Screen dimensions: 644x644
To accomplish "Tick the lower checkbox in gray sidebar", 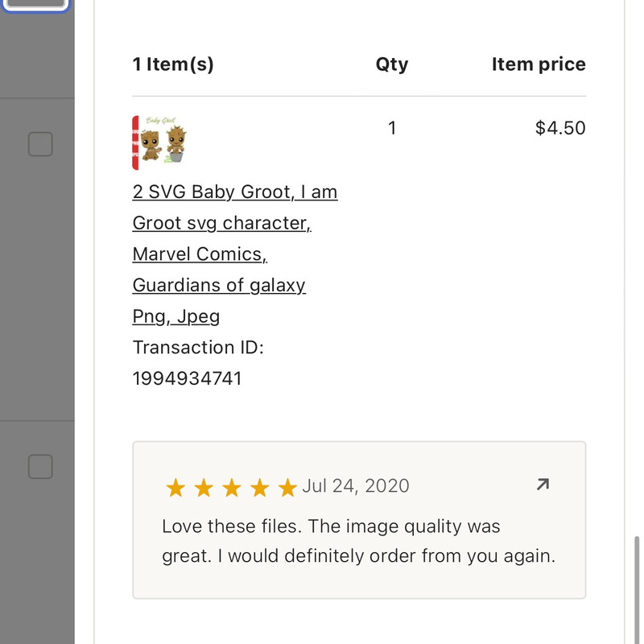I will point(40,466).
